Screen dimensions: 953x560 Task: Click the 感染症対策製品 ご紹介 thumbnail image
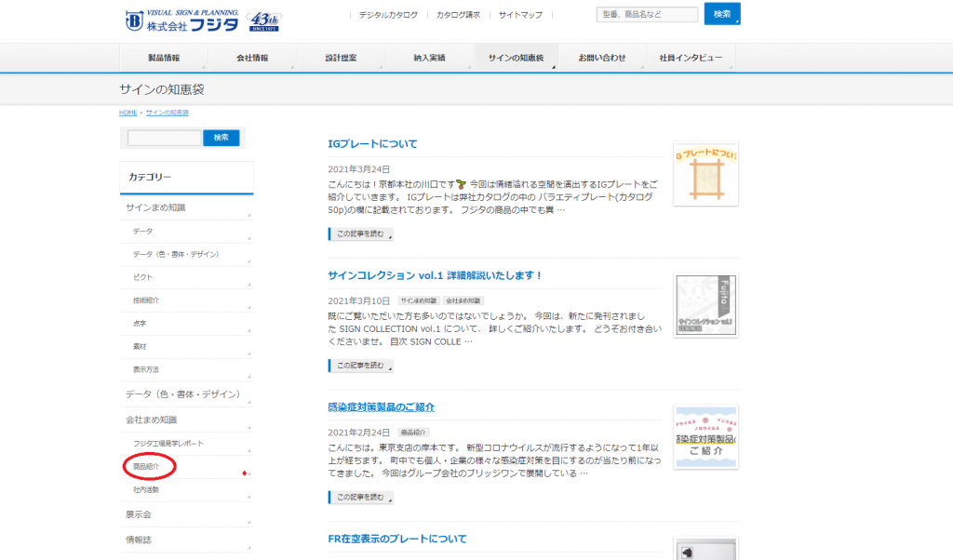[705, 437]
